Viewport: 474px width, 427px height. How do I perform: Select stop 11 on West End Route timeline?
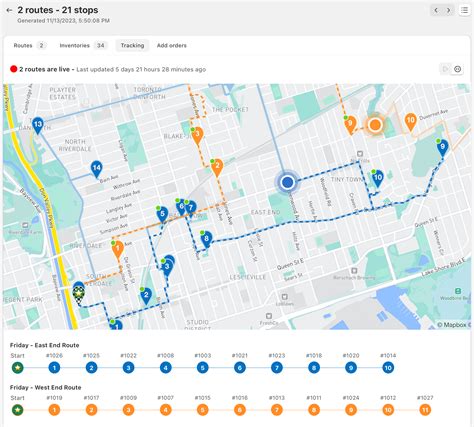425,410
